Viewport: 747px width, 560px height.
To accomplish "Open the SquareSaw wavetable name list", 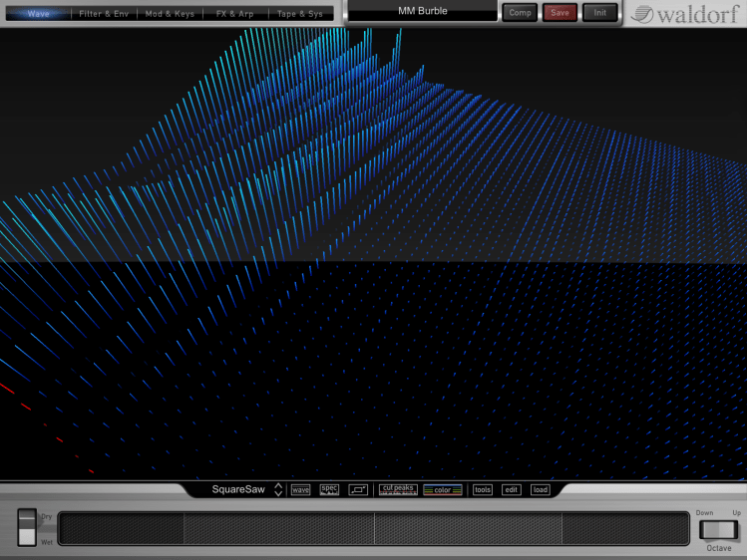I will click(238, 490).
